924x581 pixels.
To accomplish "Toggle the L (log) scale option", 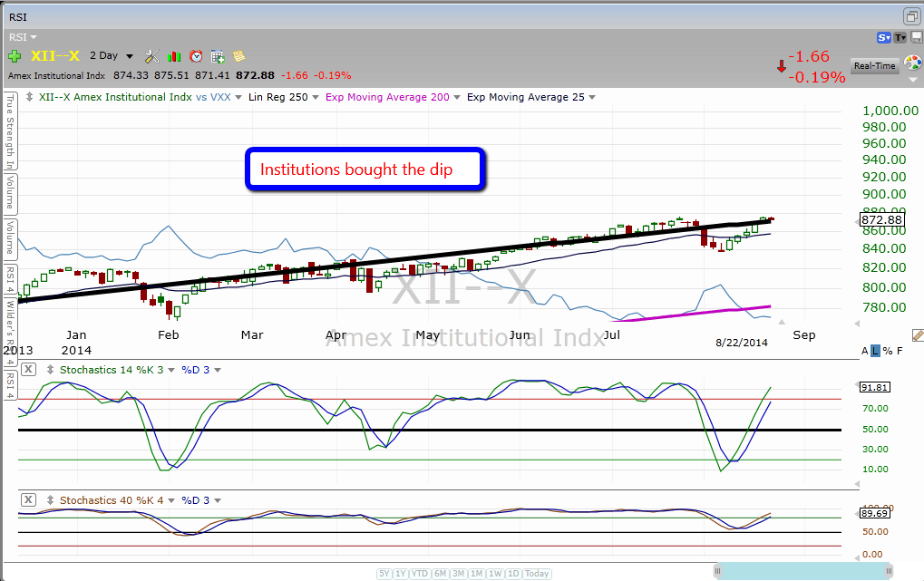I will pos(876,351).
